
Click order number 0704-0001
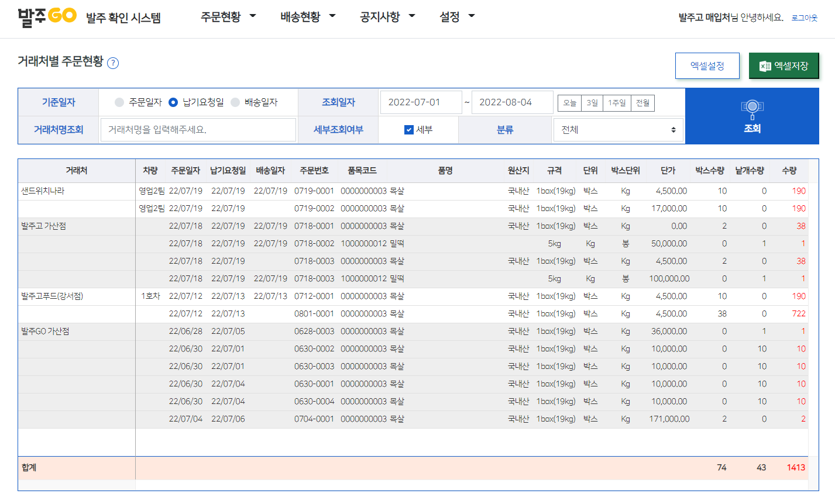click(x=314, y=419)
